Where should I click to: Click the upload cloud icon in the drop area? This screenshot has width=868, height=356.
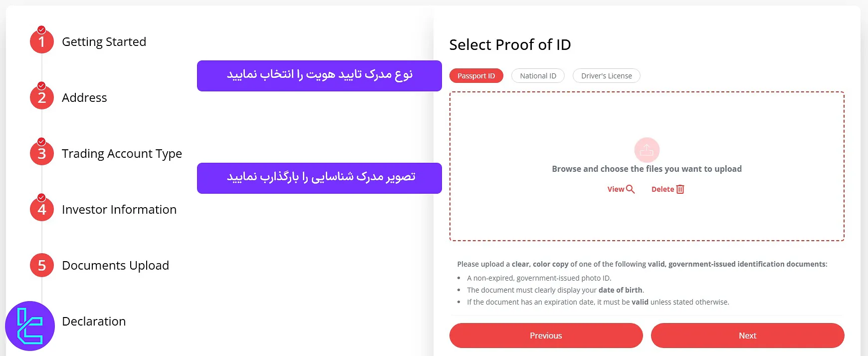tap(647, 150)
